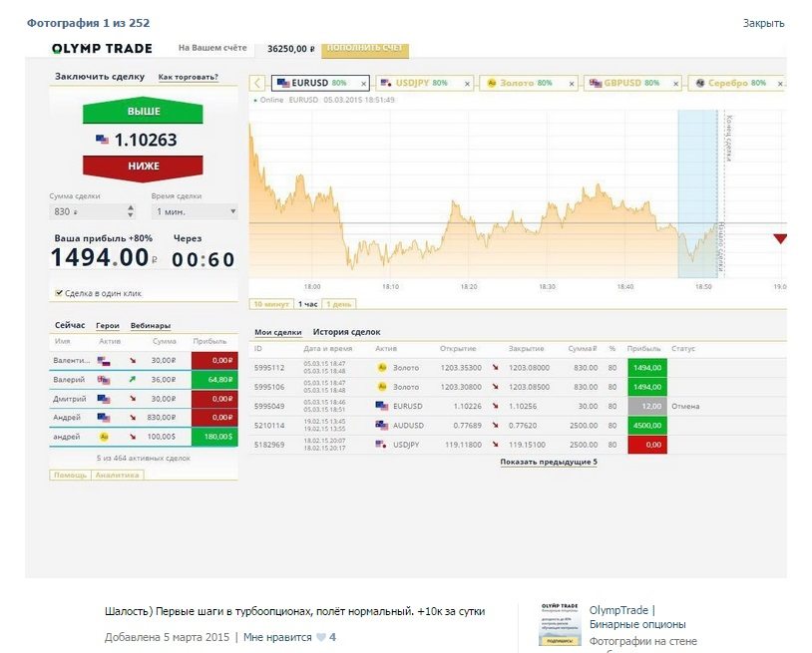812x653 pixels.
Task: Click the stepper arrows beside the 830 amount
Action: (x=131, y=211)
